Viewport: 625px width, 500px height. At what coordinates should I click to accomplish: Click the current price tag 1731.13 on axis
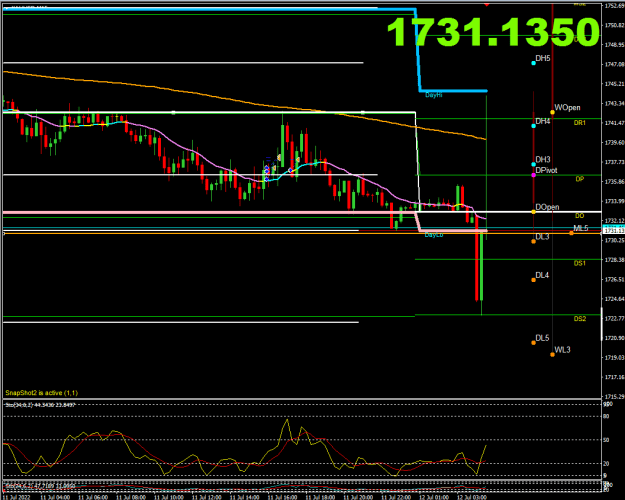(613, 230)
